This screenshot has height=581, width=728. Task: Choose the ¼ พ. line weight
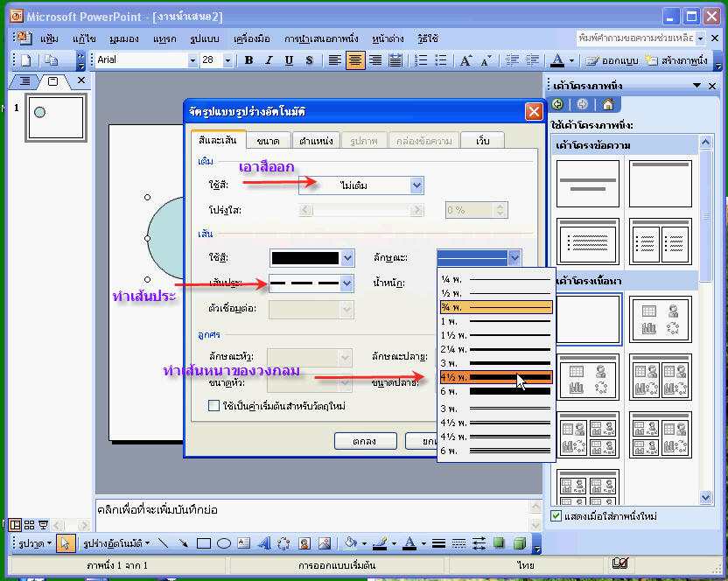pyautogui.click(x=496, y=279)
